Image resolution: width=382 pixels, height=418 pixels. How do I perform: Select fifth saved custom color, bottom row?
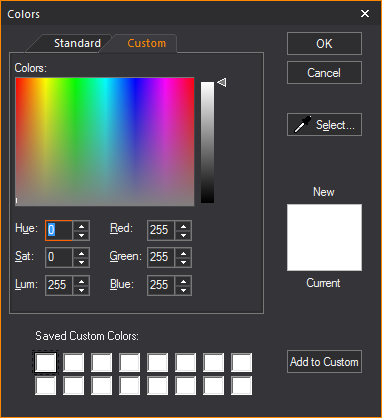pos(158,385)
